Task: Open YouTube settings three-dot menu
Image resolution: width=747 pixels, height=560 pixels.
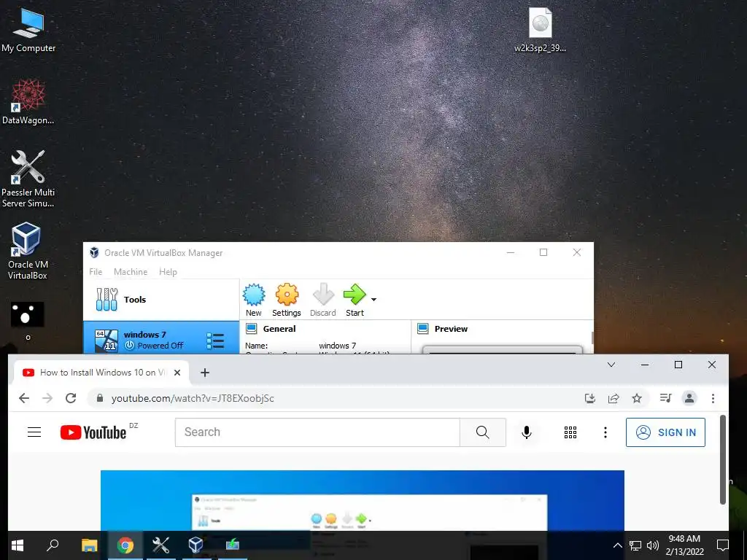Action: [x=605, y=432]
